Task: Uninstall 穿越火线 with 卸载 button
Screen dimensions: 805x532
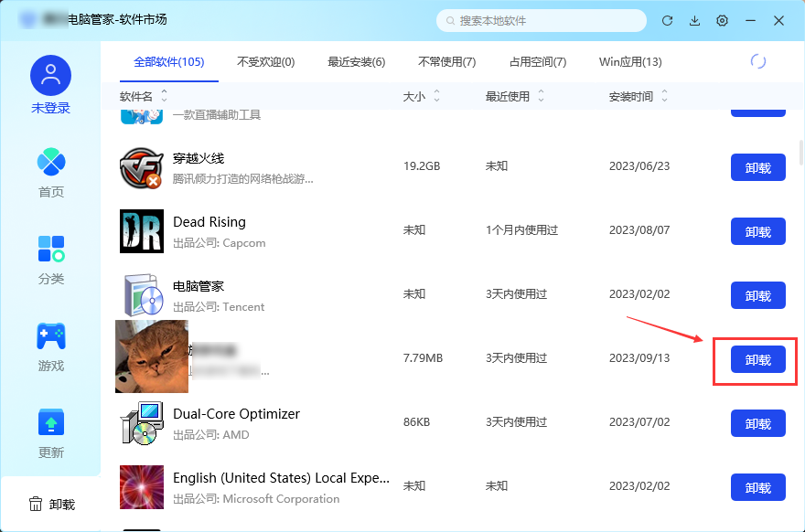Action: click(x=757, y=167)
